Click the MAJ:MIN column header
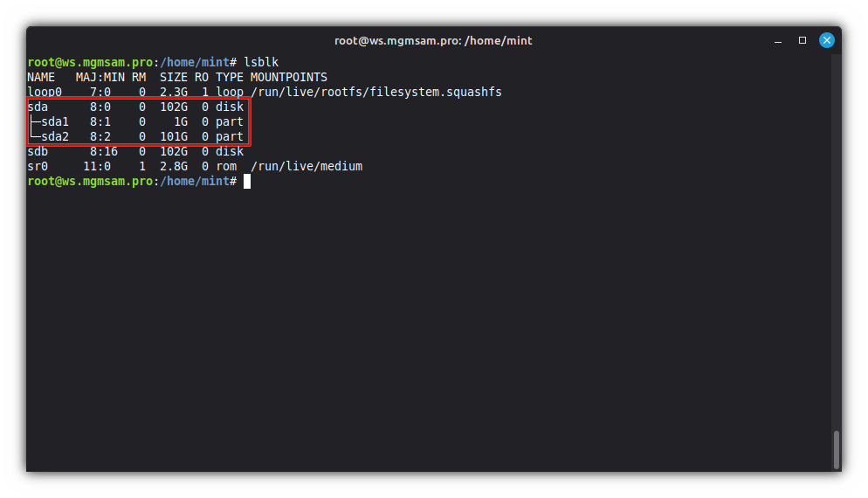868x498 pixels. (100, 77)
